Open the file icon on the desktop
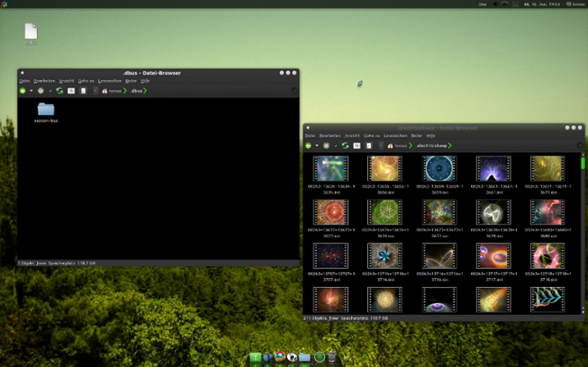This screenshot has width=588, height=367. click(x=31, y=34)
